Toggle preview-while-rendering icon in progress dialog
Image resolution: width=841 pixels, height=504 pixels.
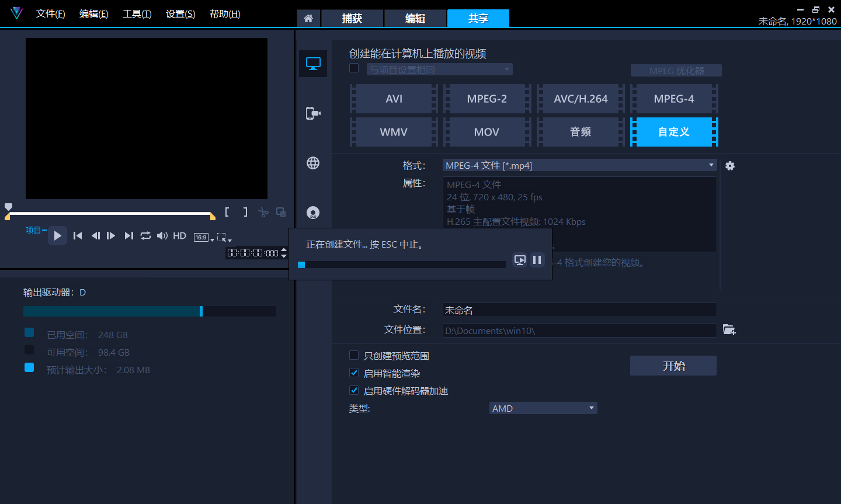click(520, 260)
